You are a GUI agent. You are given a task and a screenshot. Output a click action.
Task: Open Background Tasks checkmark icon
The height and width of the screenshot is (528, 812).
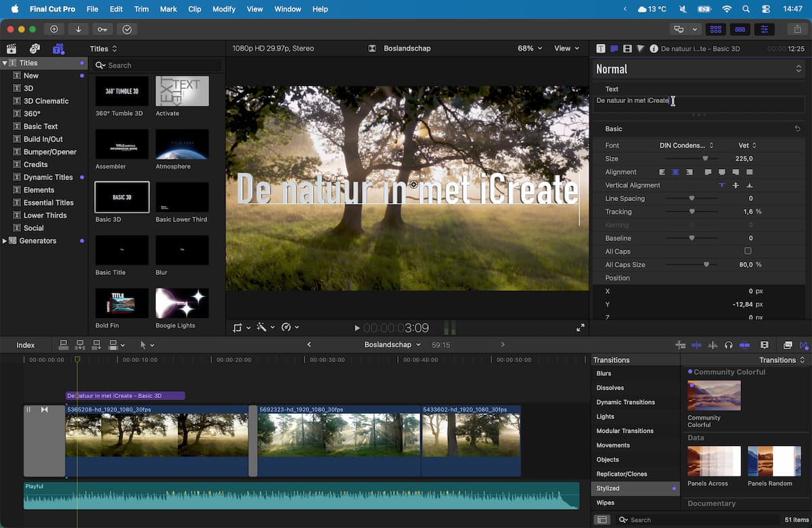coord(127,29)
